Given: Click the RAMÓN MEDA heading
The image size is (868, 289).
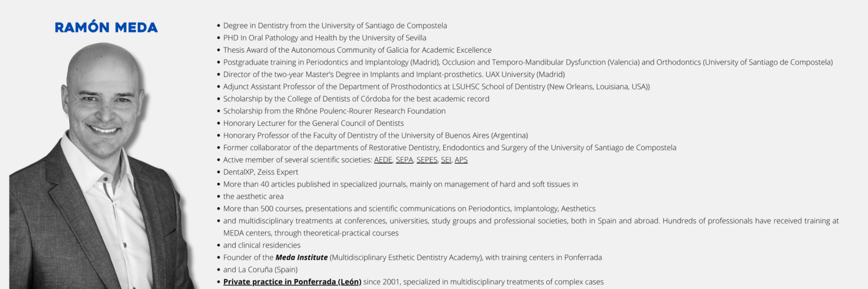Looking at the screenshot, I should 106,27.
